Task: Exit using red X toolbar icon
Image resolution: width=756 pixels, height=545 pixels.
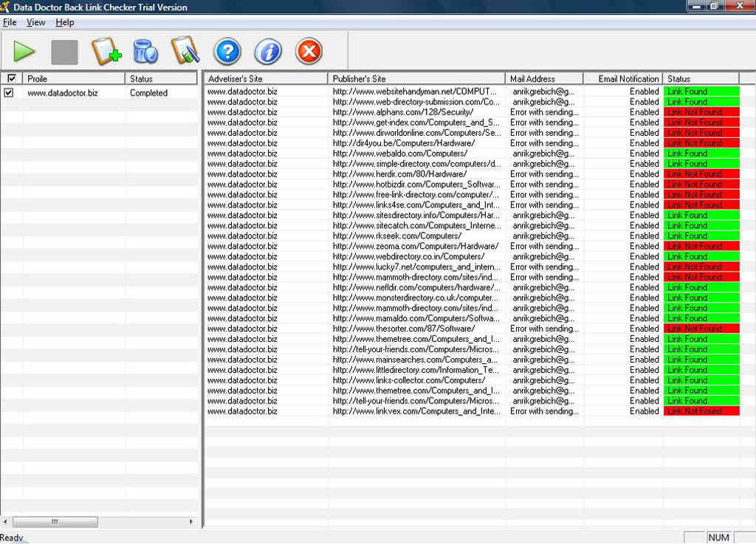Action: pos(309,51)
